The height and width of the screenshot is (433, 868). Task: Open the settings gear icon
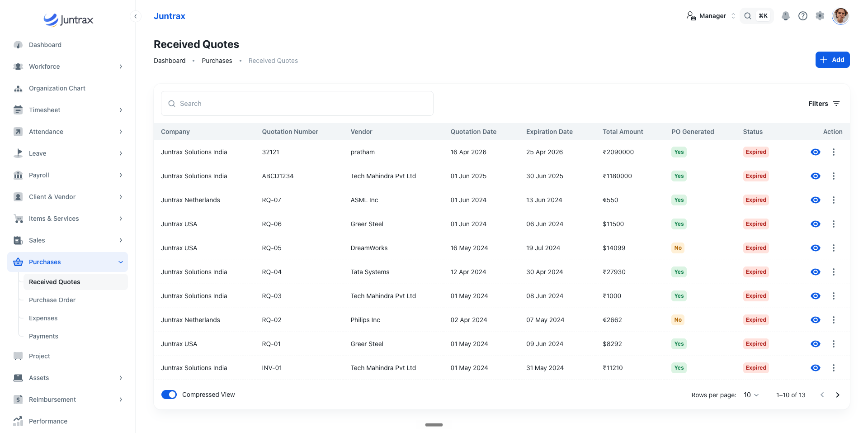coord(820,16)
